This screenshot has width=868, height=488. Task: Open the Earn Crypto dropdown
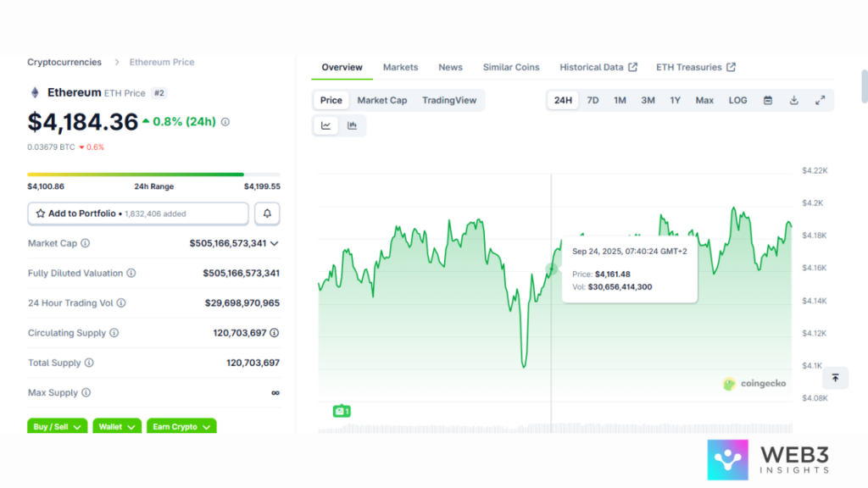pyautogui.click(x=181, y=426)
